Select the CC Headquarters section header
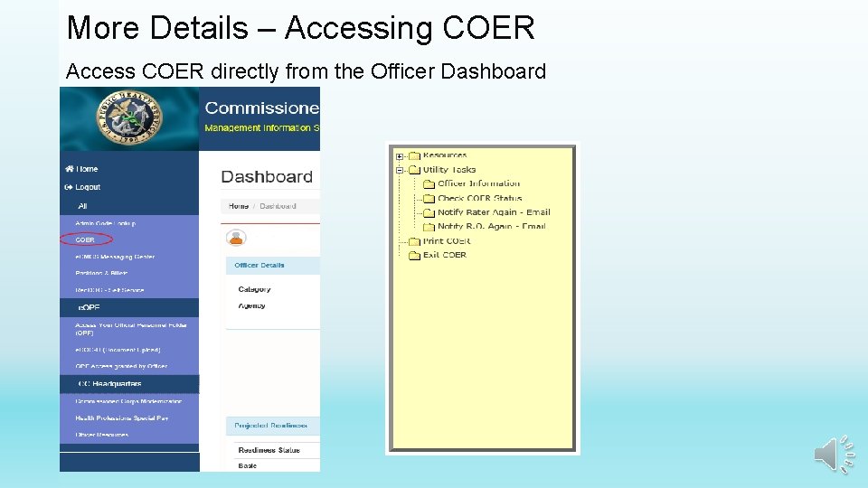Viewport: 868px width, 488px height. click(129, 383)
